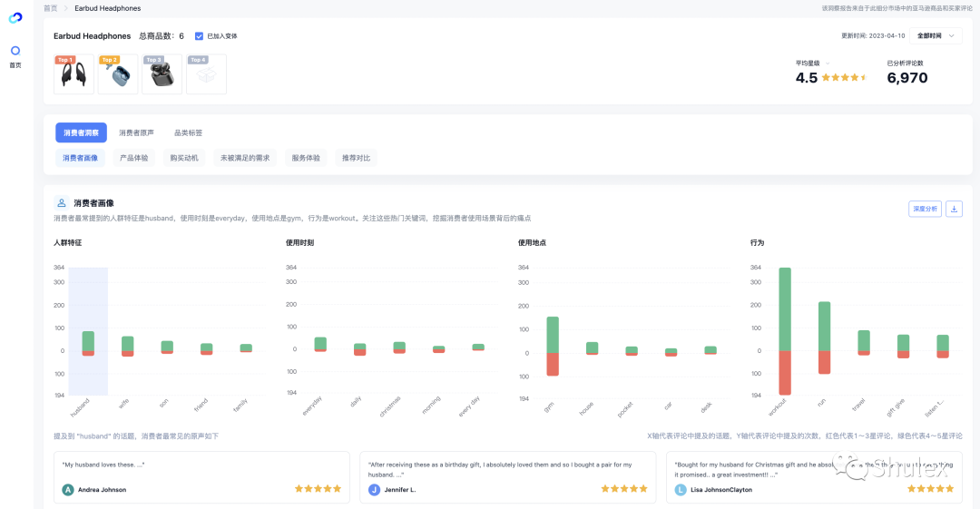Select the 服务体验 sub-tab
The image size is (980, 509).
(x=306, y=158)
